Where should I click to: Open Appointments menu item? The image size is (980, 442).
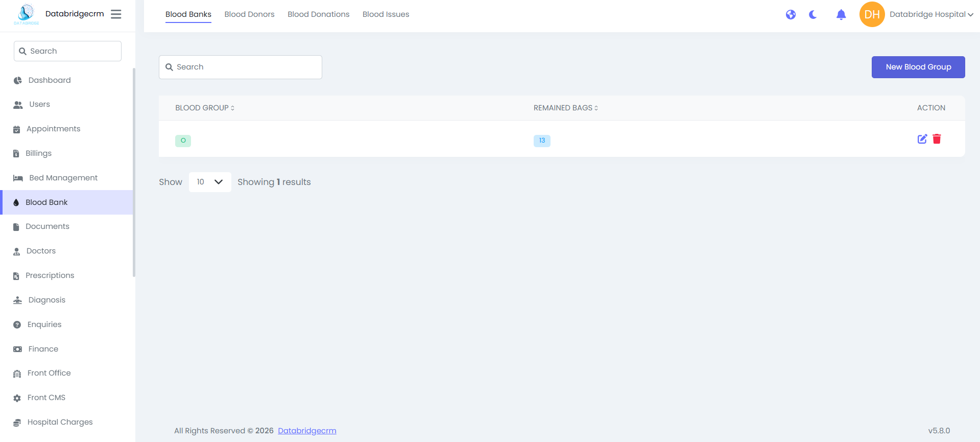66,129
